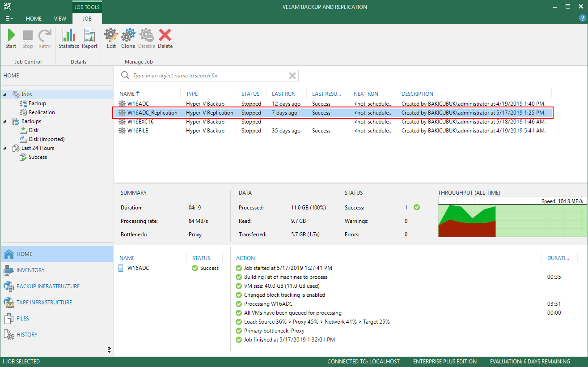
Task: Click the JOB TOOLS contextual tab header
Action: click(87, 7)
